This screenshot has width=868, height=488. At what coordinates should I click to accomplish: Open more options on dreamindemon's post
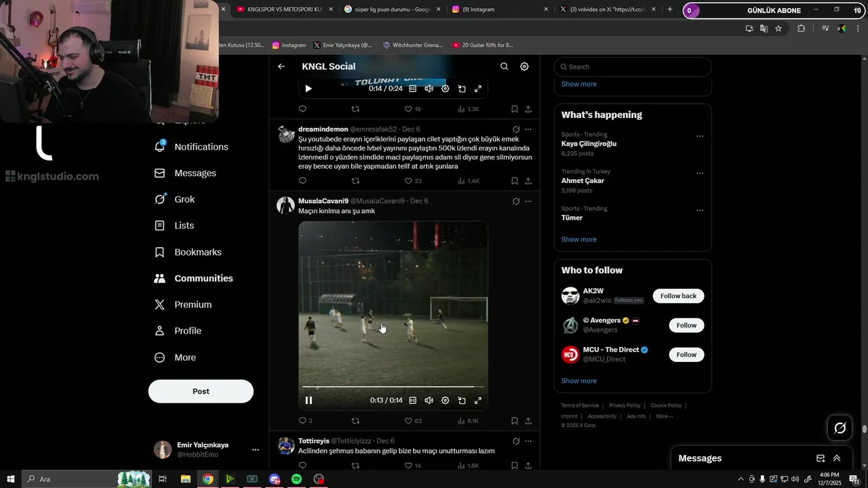coord(528,129)
